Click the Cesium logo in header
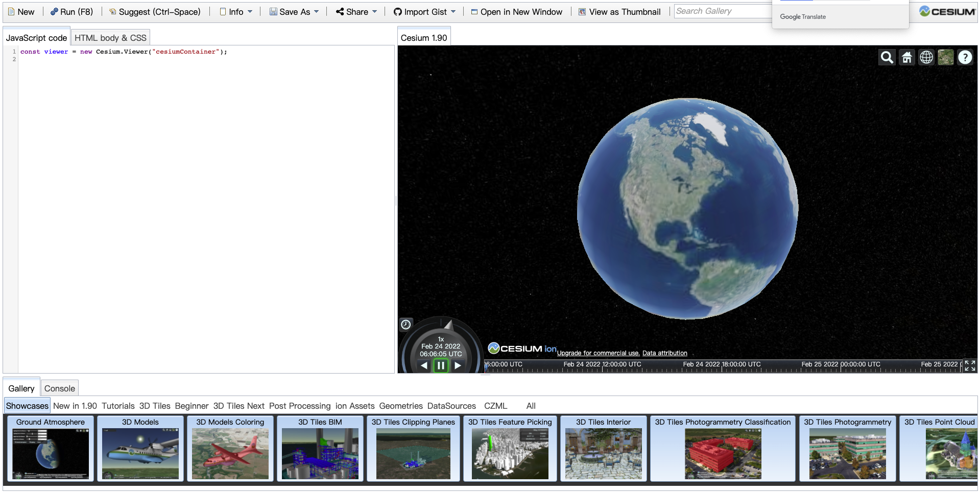This screenshot has width=980, height=493. (x=947, y=11)
